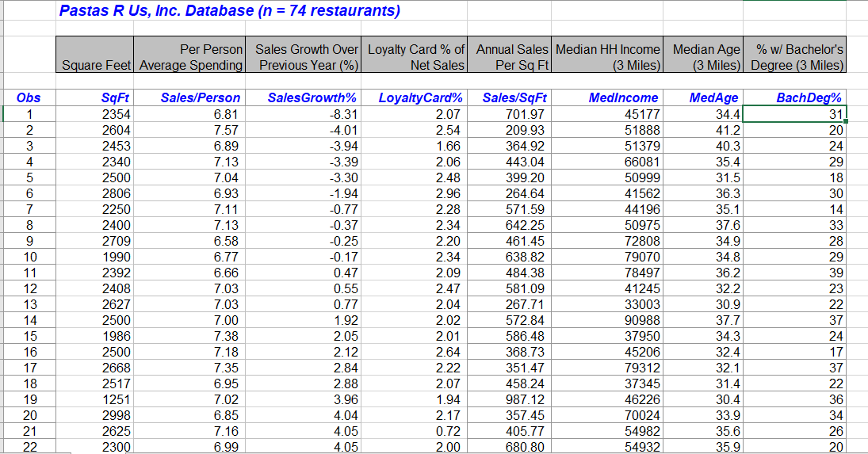Click SqFt value 1251
Viewport: 868px width, 454px height.
(x=94, y=400)
